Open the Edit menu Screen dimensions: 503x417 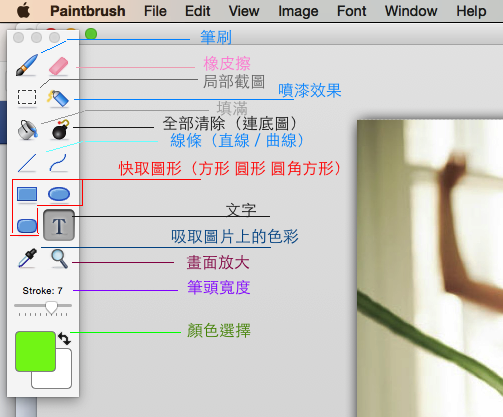[x=197, y=11]
